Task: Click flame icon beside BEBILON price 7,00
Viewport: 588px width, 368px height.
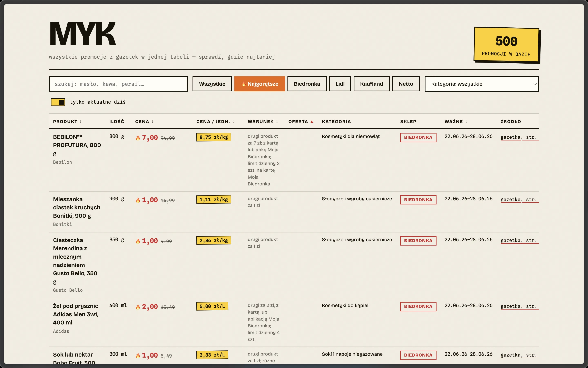Action: tap(138, 138)
